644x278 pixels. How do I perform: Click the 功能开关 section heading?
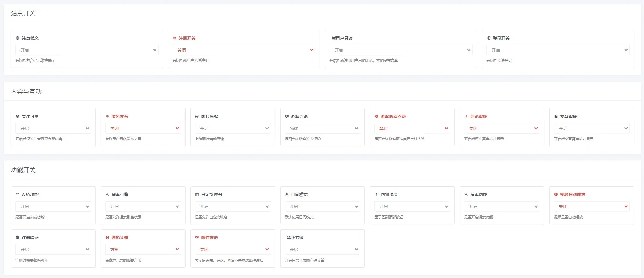click(x=23, y=170)
